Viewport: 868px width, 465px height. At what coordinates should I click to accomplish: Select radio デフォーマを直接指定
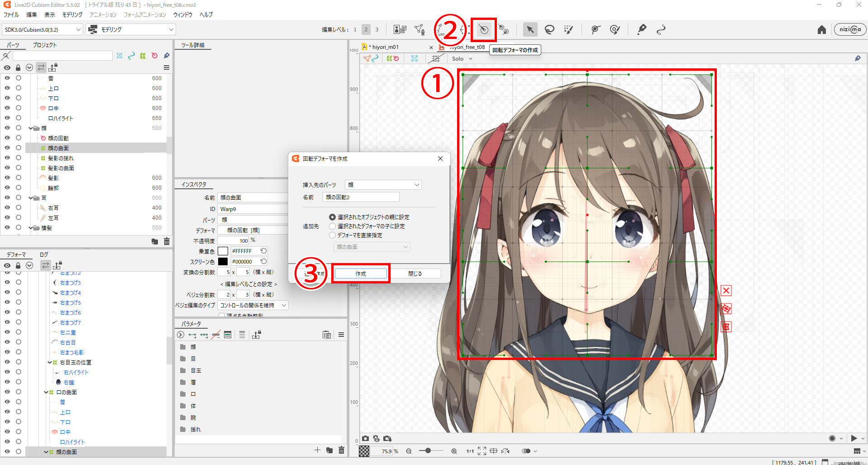tap(332, 235)
